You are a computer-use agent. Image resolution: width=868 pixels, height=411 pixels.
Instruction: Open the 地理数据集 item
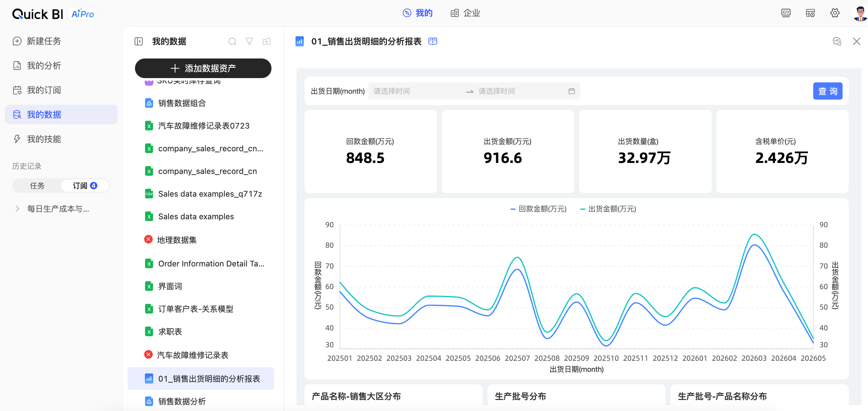(201, 240)
